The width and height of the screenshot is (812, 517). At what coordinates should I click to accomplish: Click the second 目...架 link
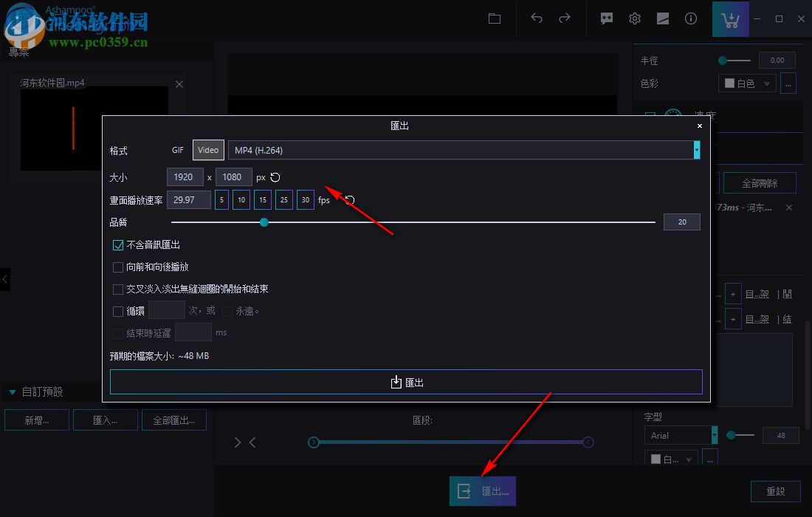pos(757,319)
